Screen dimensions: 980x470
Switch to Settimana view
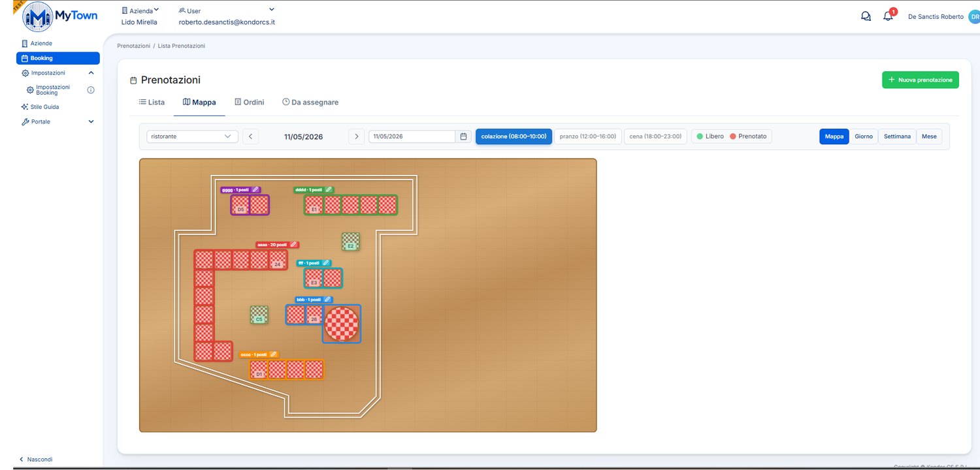pyautogui.click(x=897, y=136)
